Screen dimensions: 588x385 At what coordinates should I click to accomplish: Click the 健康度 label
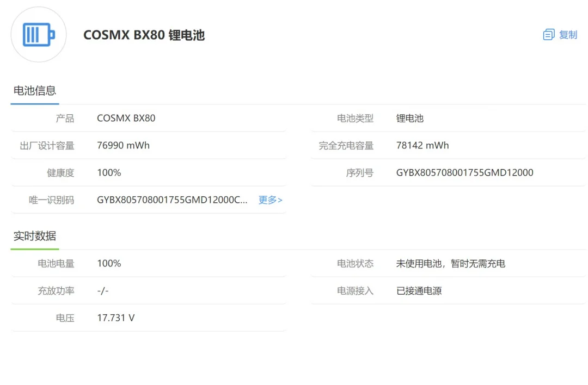pyautogui.click(x=60, y=173)
